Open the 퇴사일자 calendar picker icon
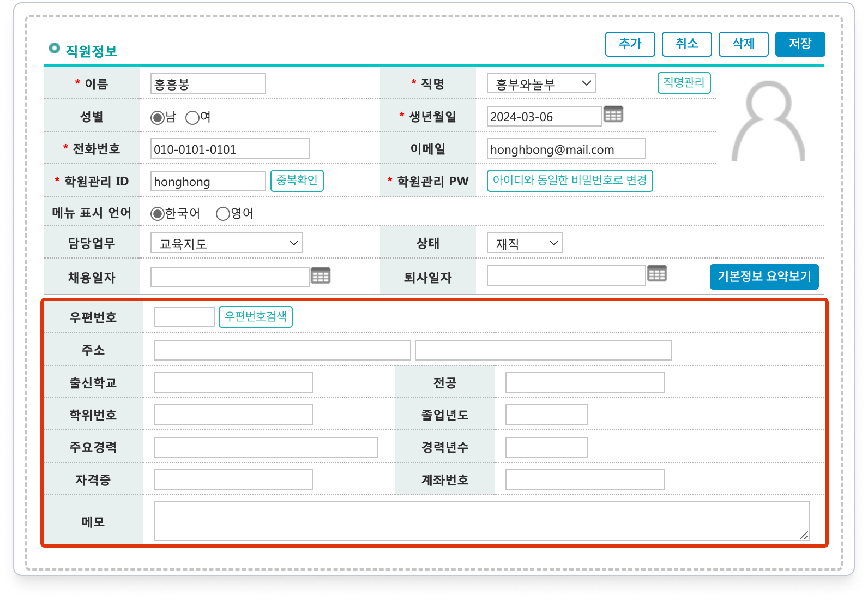 pyautogui.click(x=657, y=274)
